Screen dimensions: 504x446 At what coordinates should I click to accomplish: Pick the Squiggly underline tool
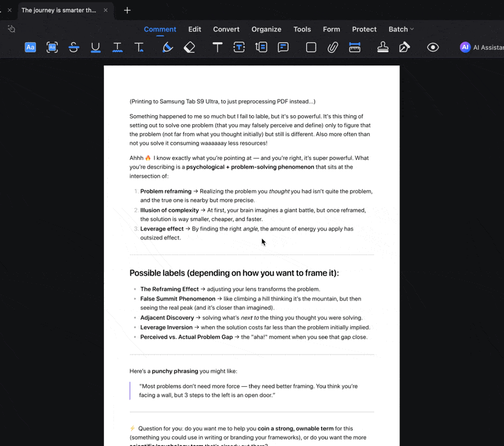click(117, 47)
